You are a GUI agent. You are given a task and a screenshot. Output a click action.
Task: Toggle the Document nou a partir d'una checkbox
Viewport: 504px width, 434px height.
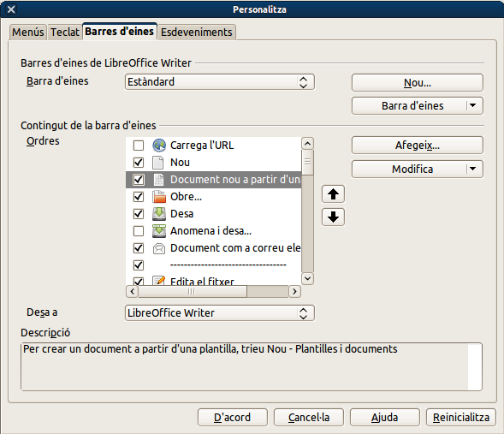tap(139, 180)
